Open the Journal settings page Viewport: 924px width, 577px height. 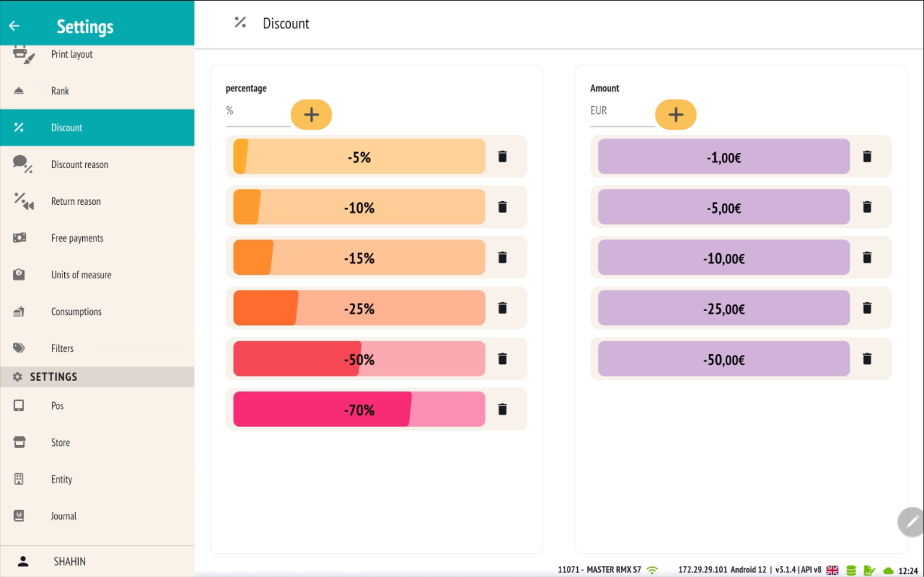(64, 516)
